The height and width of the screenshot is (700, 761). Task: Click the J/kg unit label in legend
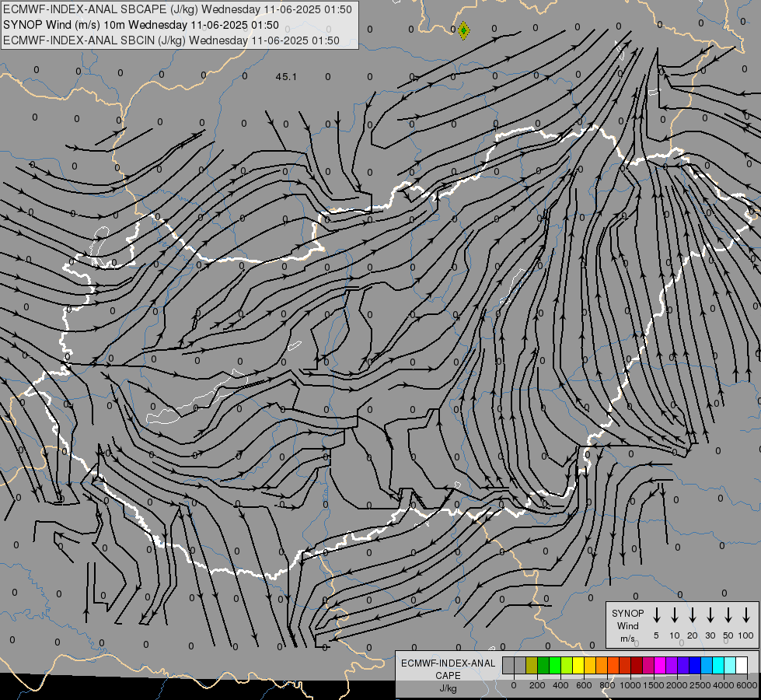pyautogui.click(x=448, y=688)
